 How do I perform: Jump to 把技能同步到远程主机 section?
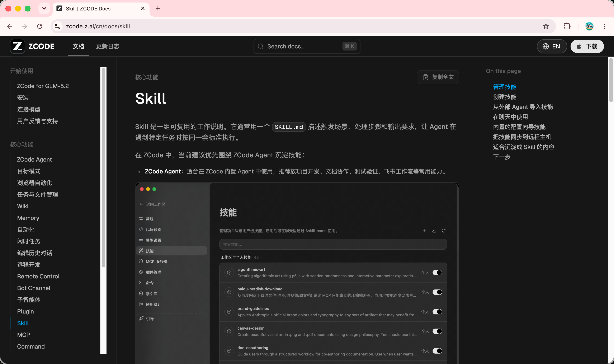tap(522, 137)
